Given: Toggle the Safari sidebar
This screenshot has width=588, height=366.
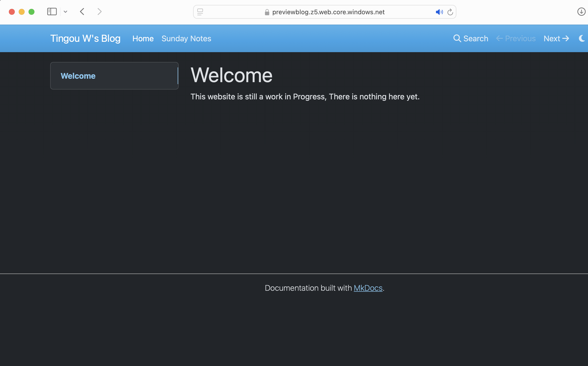Looking at the screenshot, I should pos(52,11).
